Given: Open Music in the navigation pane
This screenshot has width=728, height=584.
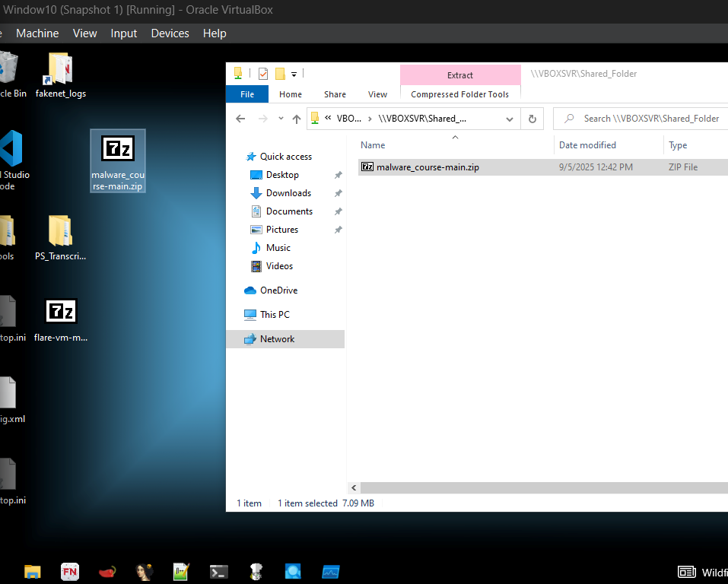Looking at the screenshot, I should click(x=278, y=248).
